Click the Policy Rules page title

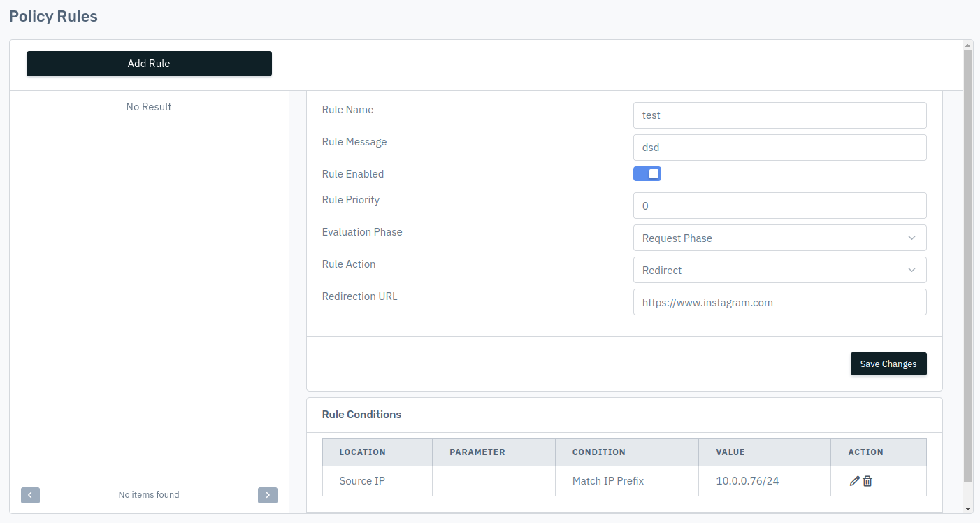53,16
